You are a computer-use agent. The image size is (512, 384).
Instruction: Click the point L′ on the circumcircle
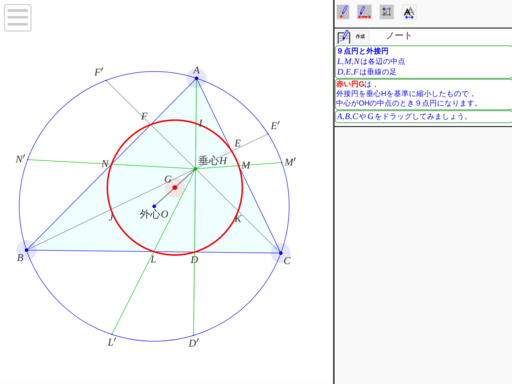pyautogui.click(x=112, y=334)
